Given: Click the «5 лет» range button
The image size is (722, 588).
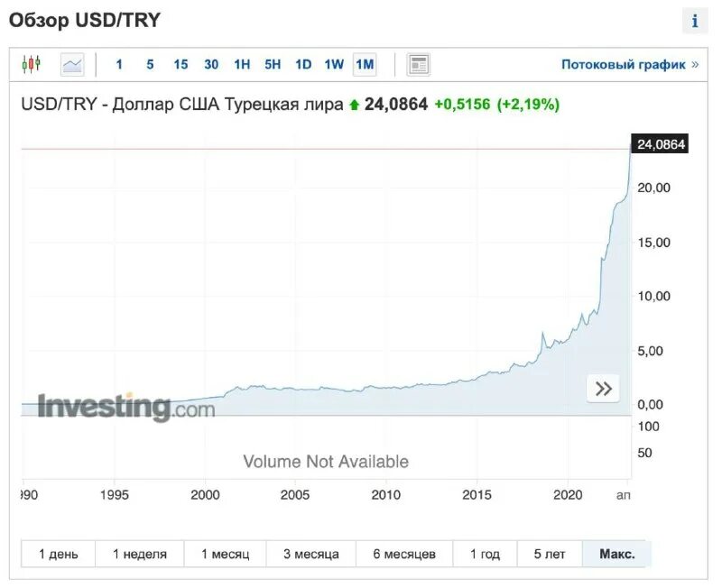Looking at the screenshot, I should click(x=550, y=554).
